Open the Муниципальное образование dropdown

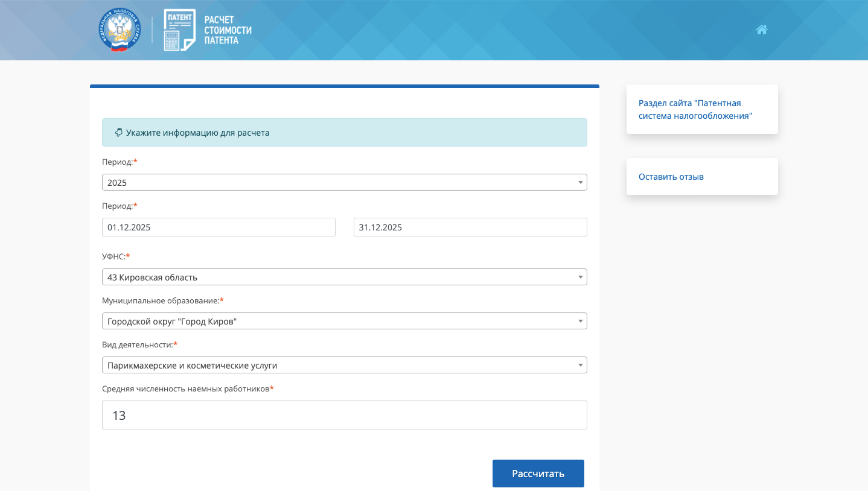pyautogui.click(x=344, y=321)
